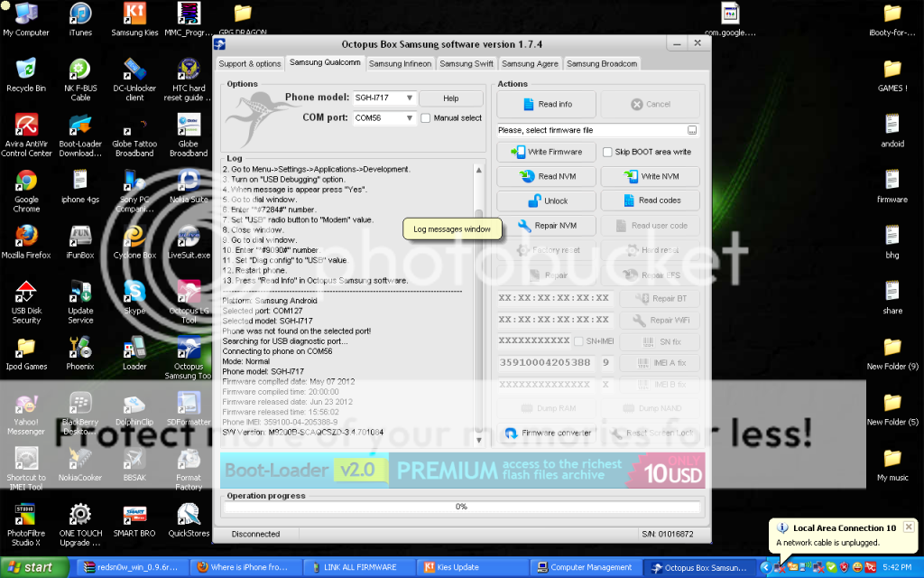Launch the SMART BRO desktop icon
The image size is (924, 578).
[x=134, y=520]
